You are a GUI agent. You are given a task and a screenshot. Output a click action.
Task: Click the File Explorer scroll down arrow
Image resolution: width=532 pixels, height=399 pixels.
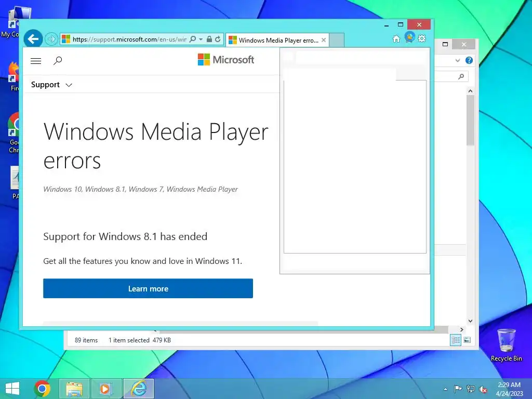pos(470,321)
